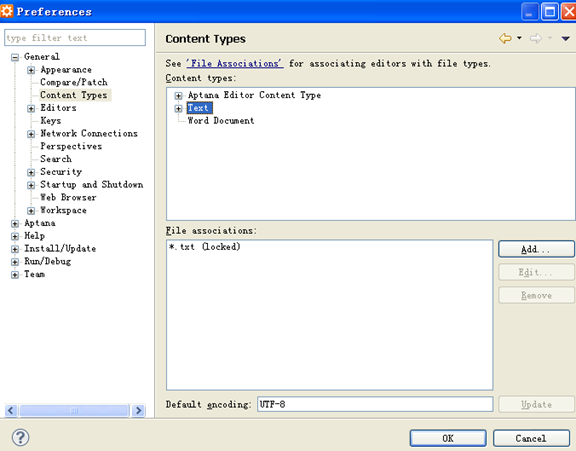The image size is (576, 451).
Task: Select Content Types in the tree
Action: click(x=74, y=95)
